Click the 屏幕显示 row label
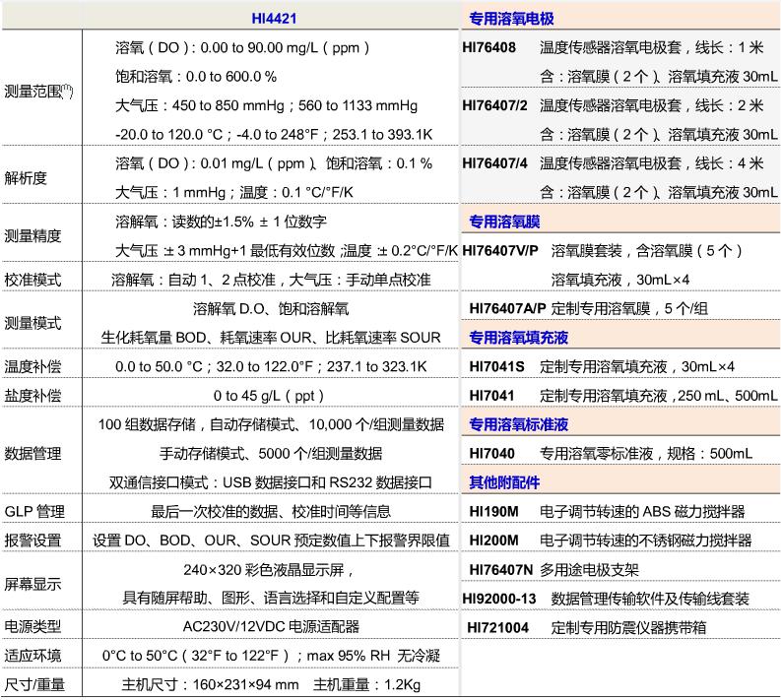This screenshot has height=700, width=781. 33,584
